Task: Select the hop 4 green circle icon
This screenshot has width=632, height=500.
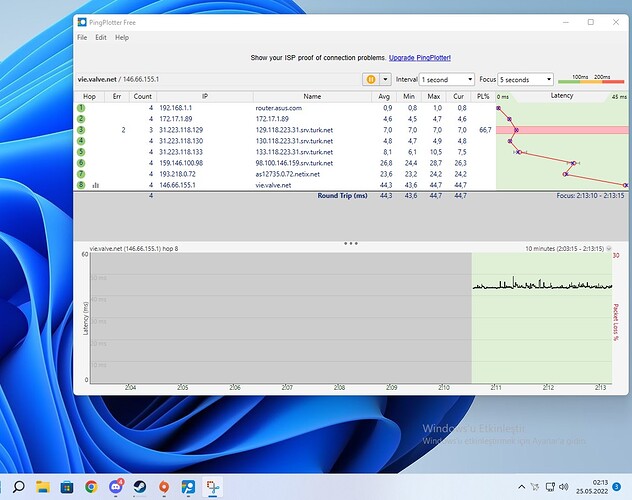Action: point(81,141)
